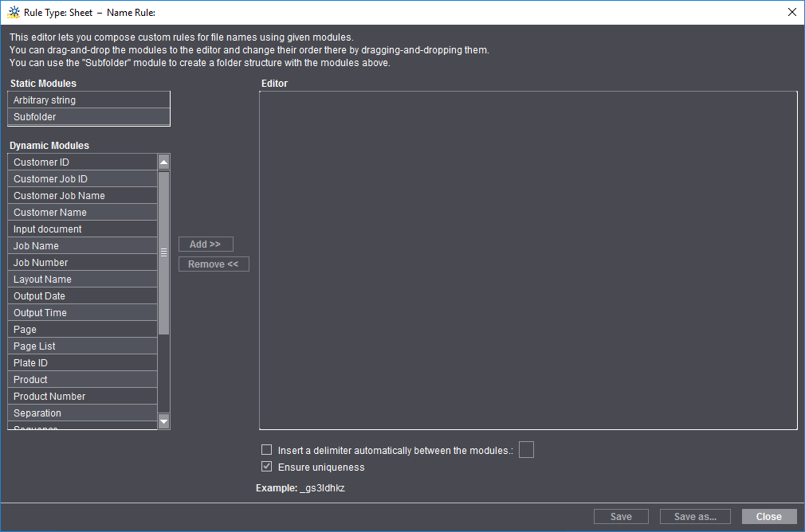805x532 pixels.
Task: Highlight the Output Date module
Action: pos(83,296)
